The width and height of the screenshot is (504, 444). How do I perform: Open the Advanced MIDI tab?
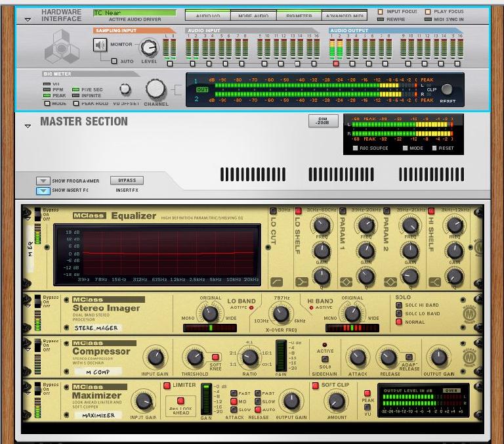coord(345,15)
